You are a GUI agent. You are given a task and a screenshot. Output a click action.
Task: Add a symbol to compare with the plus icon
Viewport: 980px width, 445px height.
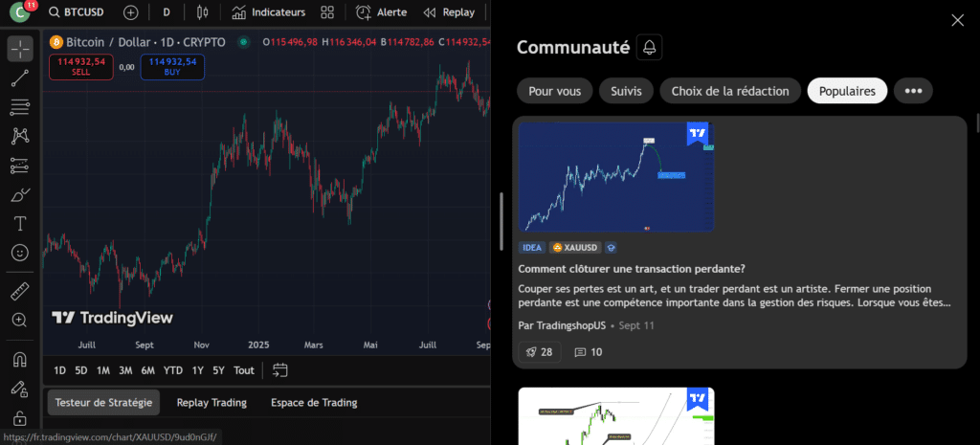[x=130, y=11]
